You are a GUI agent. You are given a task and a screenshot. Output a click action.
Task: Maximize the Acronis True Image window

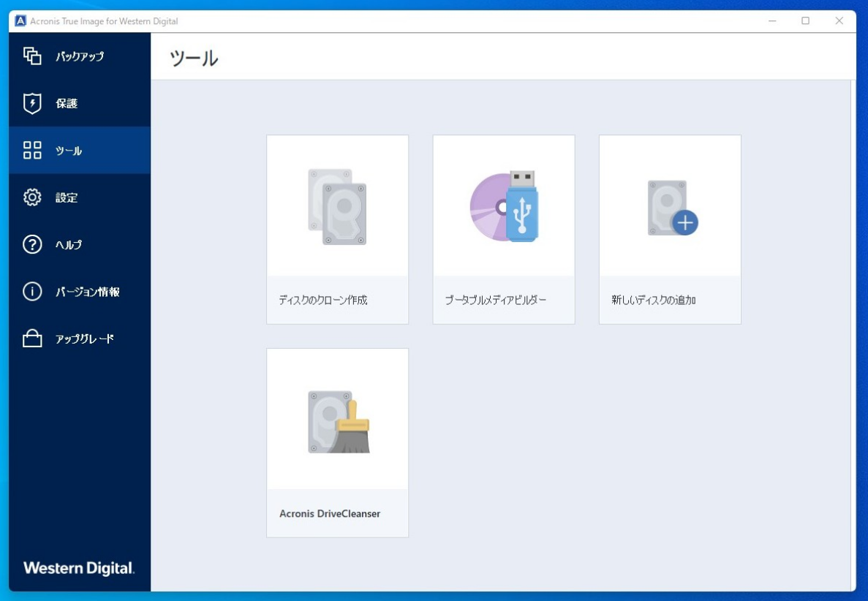805,21
